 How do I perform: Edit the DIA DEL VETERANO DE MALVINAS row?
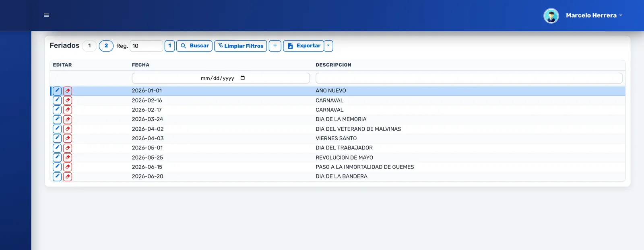click(x=57, y=129)
